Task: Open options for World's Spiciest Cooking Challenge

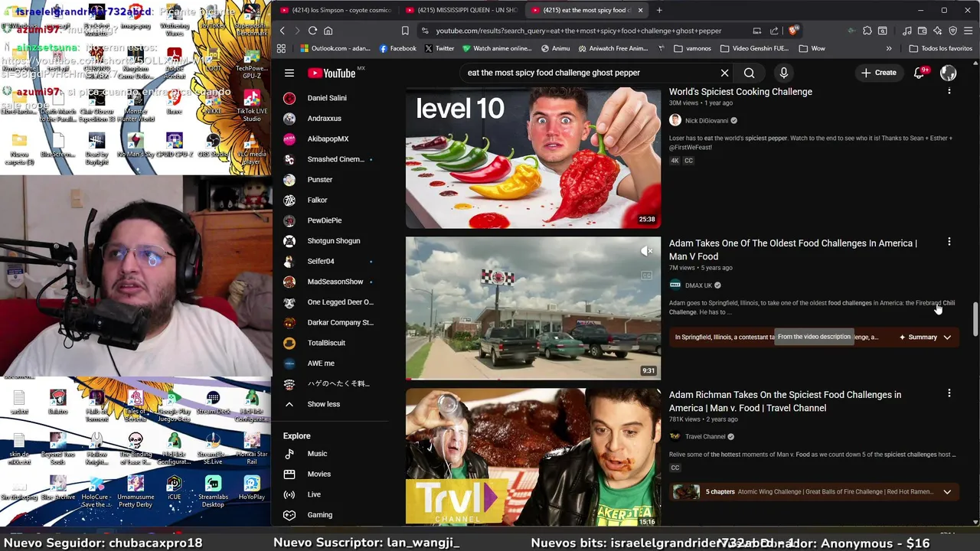Action: 949,91
